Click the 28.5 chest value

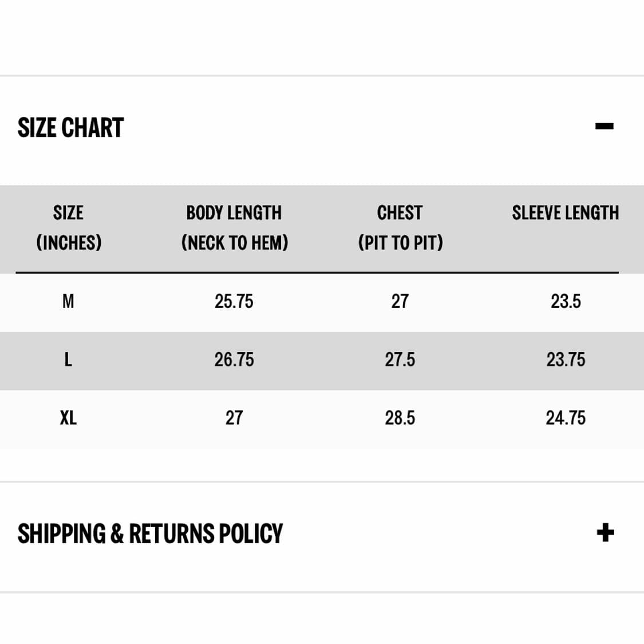[400, 418]
